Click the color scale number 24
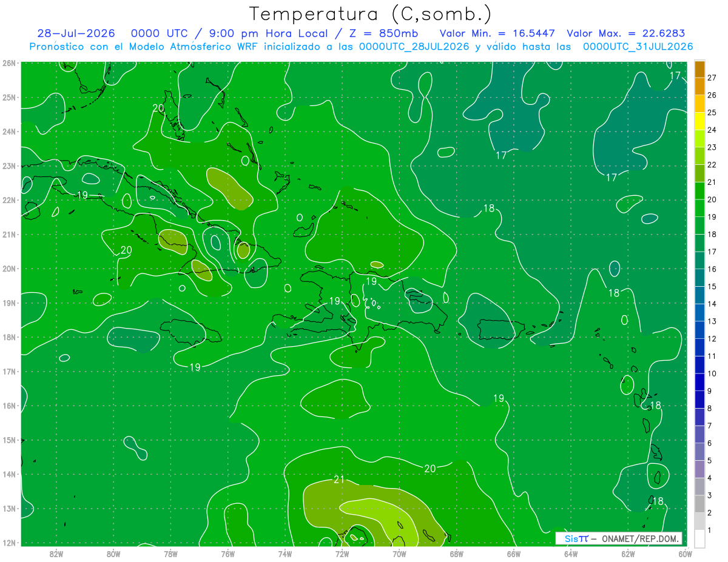Image resolution: width=728 pixels, height=562 pixels. [x=712, y=130]
